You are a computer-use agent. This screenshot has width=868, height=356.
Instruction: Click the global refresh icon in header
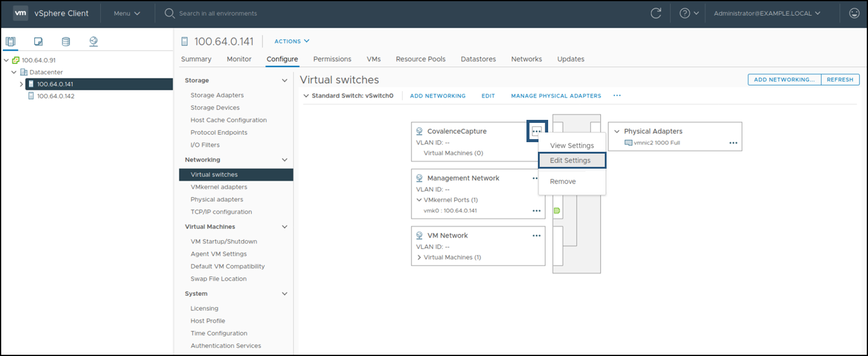tap(656, 13)
